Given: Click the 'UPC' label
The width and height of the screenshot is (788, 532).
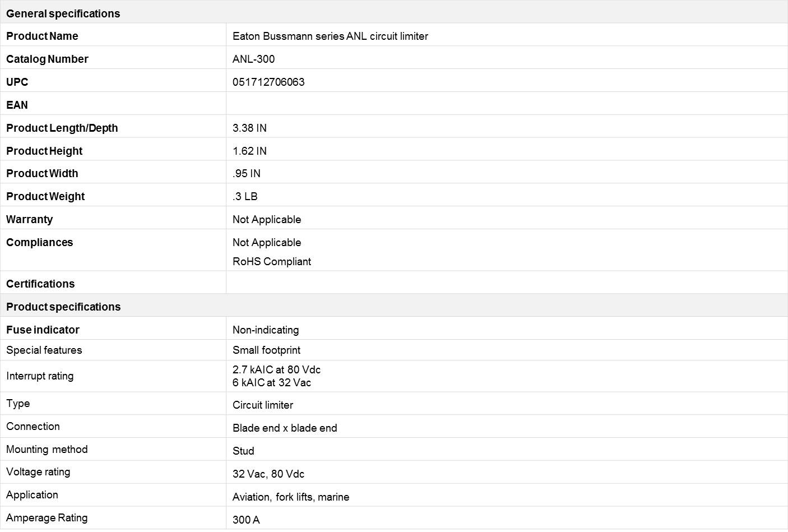Looking at the screenshot, I should [17, 82].
